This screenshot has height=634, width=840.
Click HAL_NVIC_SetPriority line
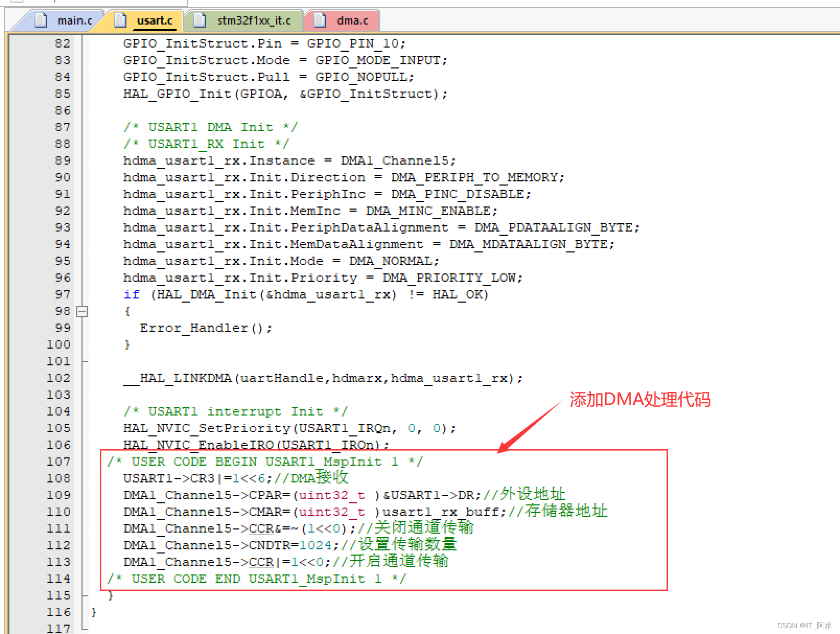pyautogui.click(x=289, y=428)
